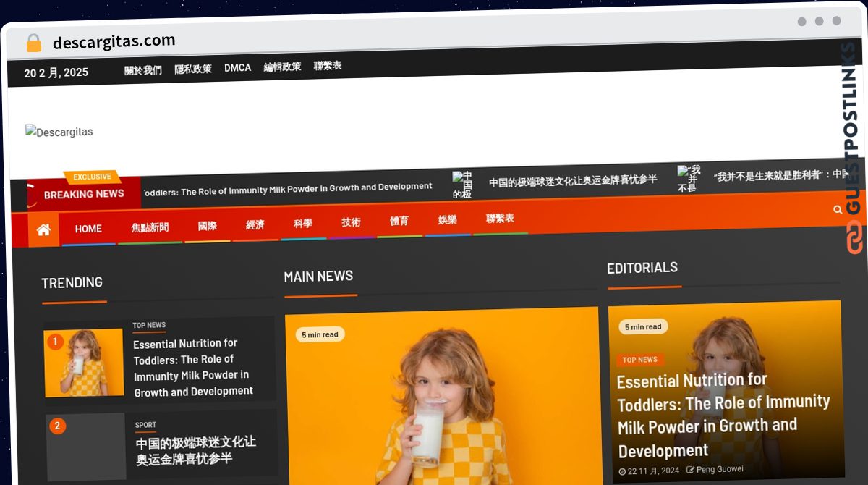This screenshot has width=868, height=485.
Task: Click the TRENDING section heading
Action: [x=72, y=282]
